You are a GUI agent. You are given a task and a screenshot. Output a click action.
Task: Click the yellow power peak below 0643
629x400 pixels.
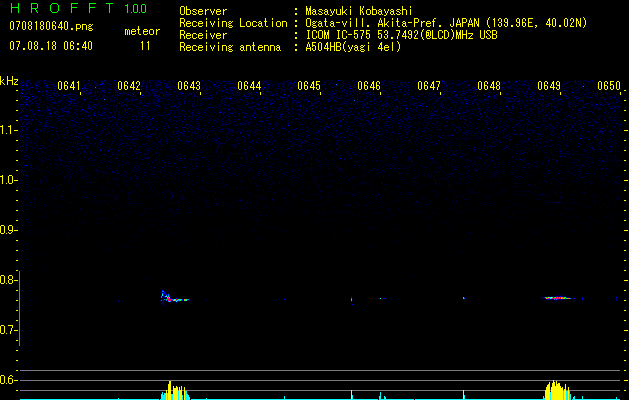(x=175, y=390)
